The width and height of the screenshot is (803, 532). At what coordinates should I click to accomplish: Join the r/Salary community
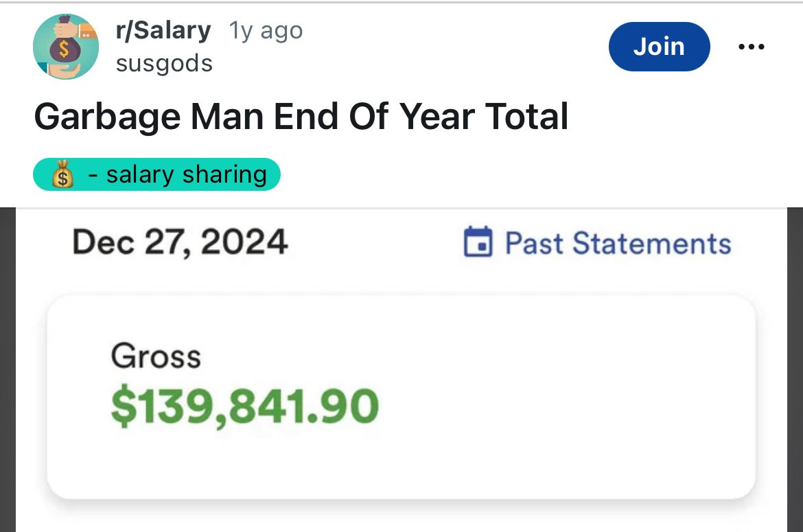point(659,47)
